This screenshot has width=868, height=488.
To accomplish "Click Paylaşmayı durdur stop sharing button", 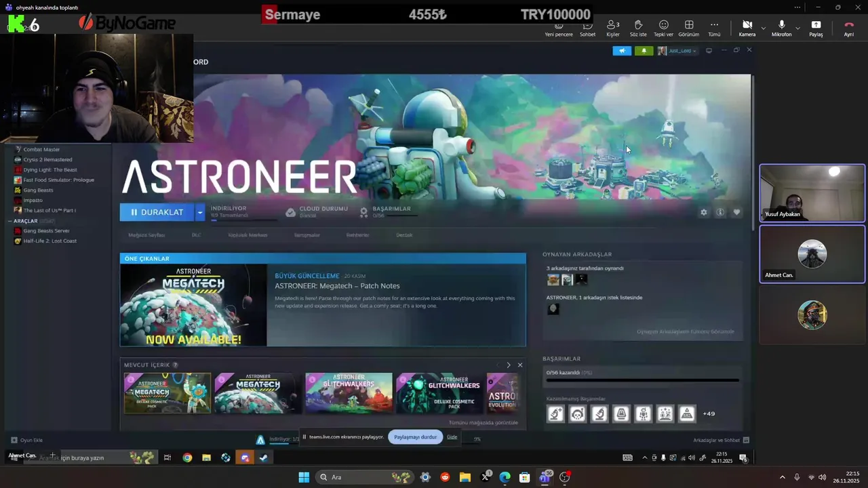I will (x=415, y=437).
